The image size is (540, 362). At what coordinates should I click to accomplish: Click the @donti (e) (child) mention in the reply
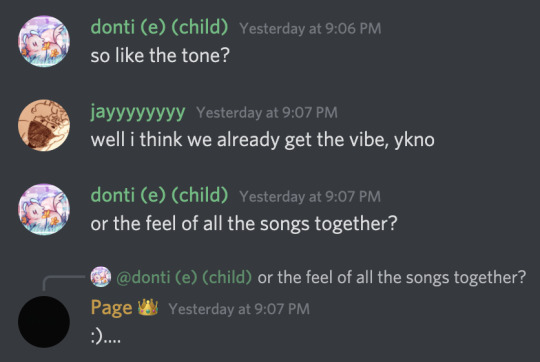[184, 277]
